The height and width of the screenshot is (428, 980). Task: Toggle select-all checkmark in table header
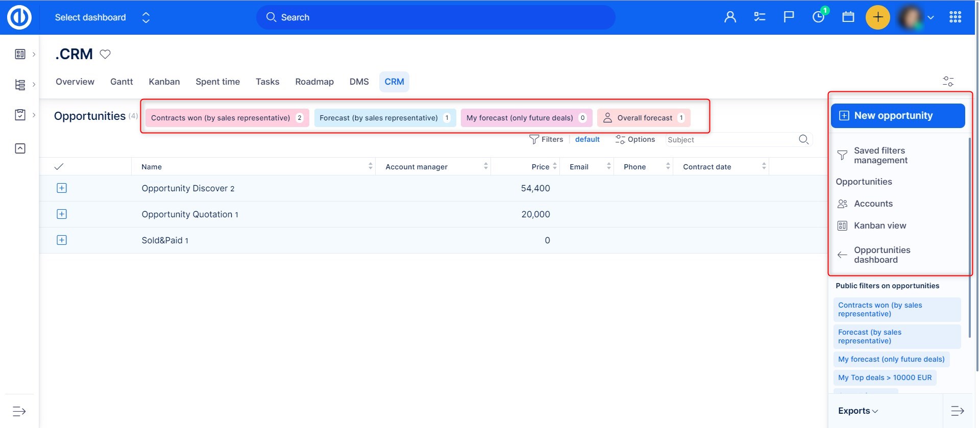(59, 167)
